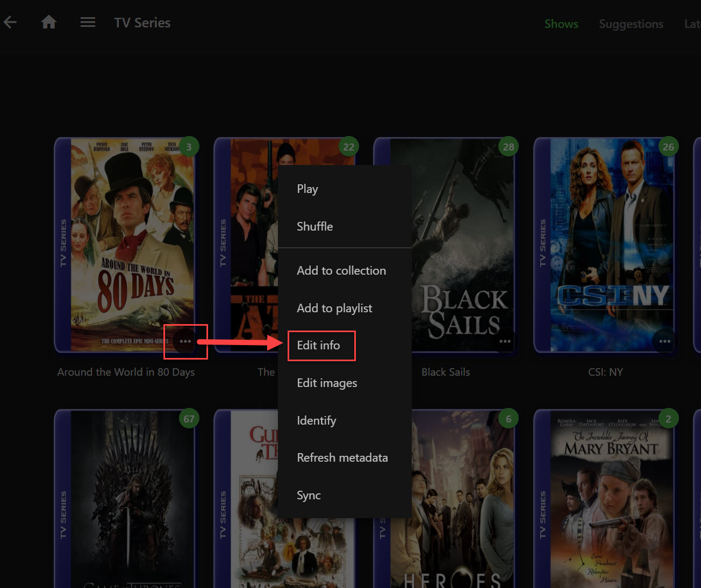The height and width of the screenshot is (588, 701).
Task: Click the green '3' badge on 80 Days
Action: (x=189, y=147)
